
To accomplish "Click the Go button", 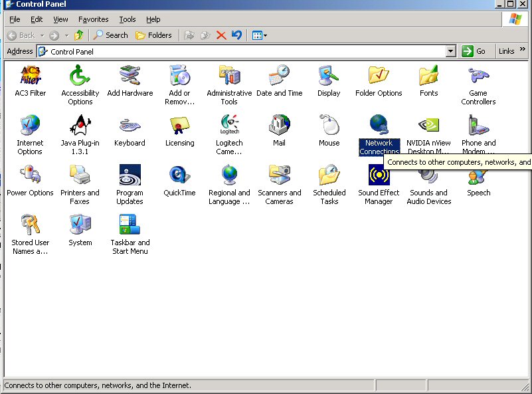I will point(474,51).
